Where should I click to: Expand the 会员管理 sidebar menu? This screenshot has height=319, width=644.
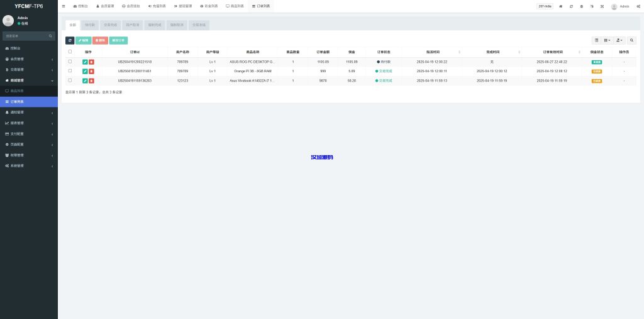28,59
